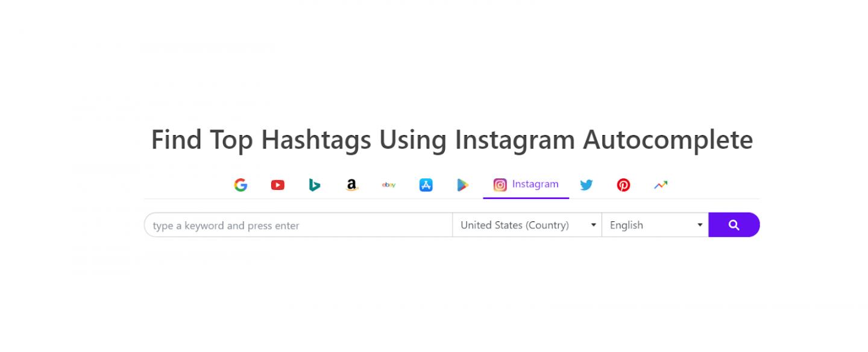Choose the Bing icon
The height and width of the screenshot is (352, 868).
coord(314,185)
